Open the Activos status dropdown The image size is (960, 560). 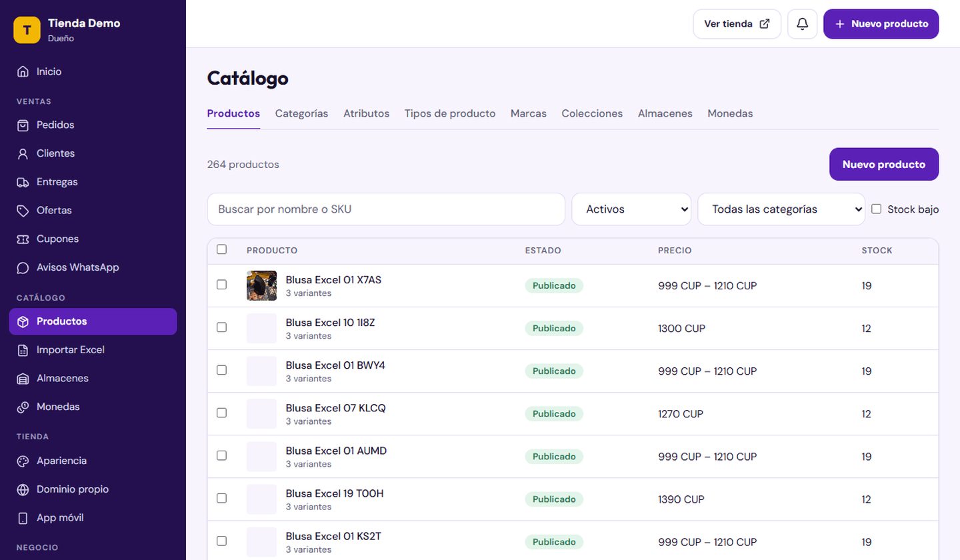(x=631, y=209)
